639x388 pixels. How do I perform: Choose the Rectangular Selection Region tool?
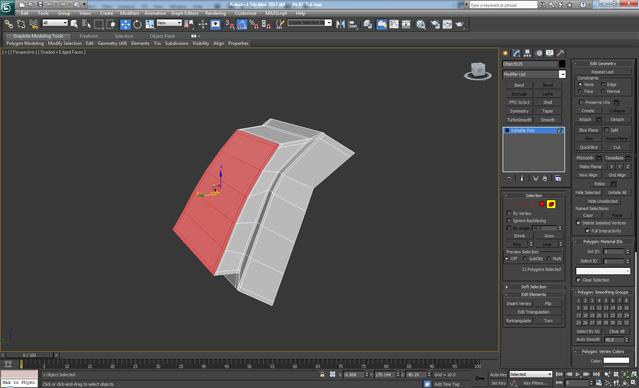pyautogui.click(x=99, y=24)
